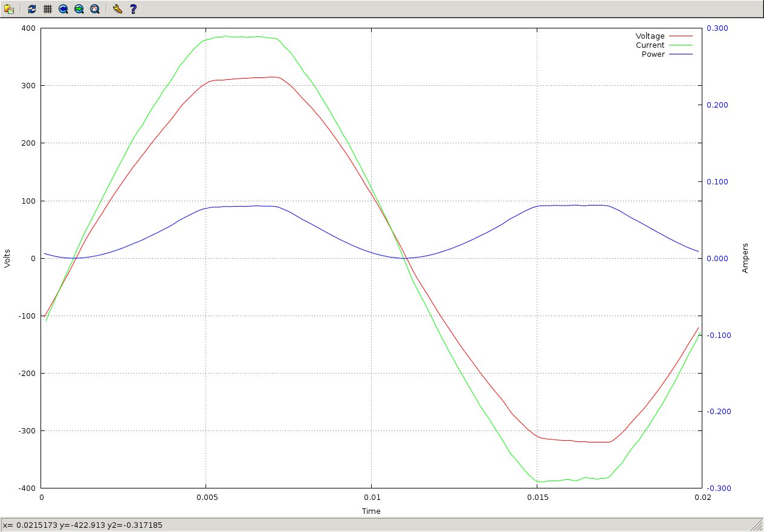Click the Time x-axis label
764x532 pixels.
[371, 511]
